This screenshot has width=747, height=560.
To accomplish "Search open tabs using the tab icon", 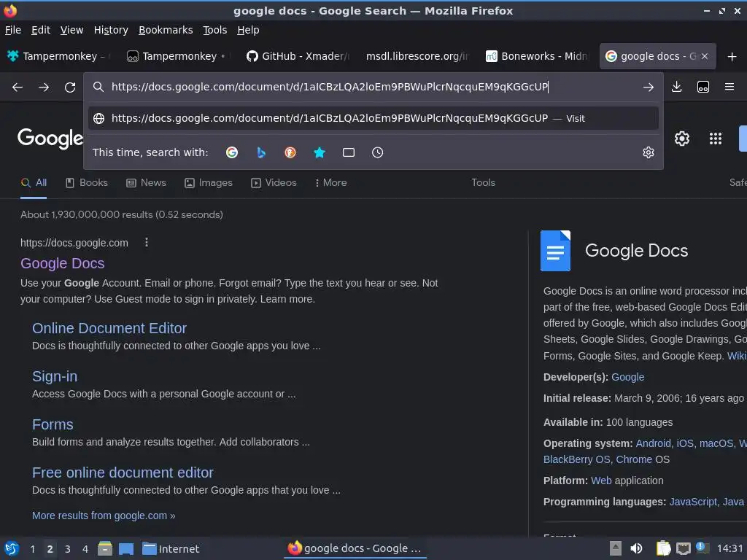I will click(349, 152).
